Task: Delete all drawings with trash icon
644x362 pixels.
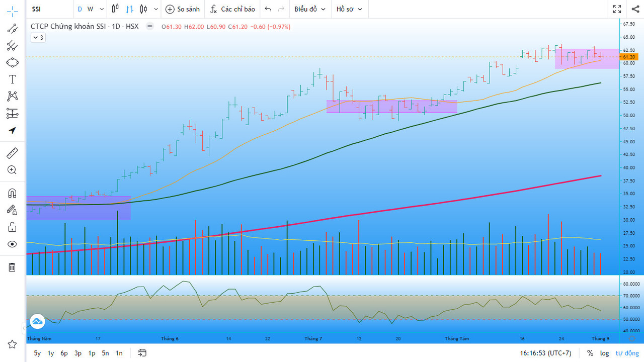Action: coord(12,267)
